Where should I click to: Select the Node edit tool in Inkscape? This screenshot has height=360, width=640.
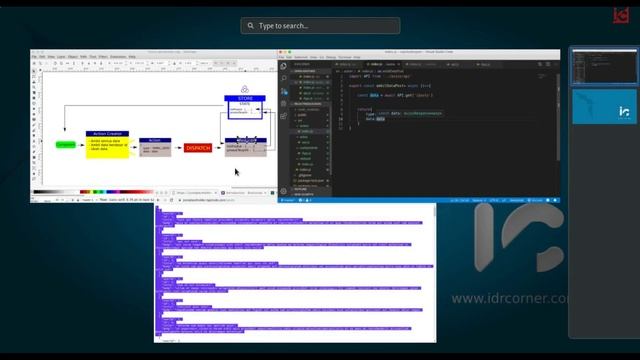click(34, 76)
